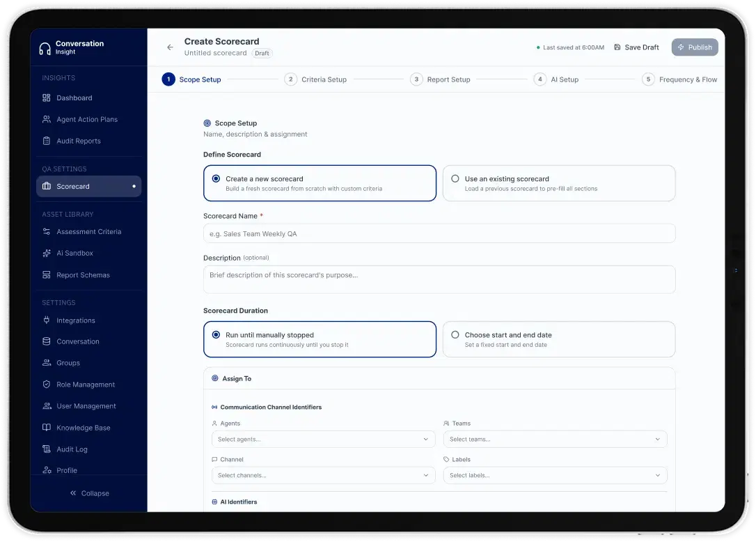Click the Assessment Criteria sliders icon
756x542 pixels.
46,232
